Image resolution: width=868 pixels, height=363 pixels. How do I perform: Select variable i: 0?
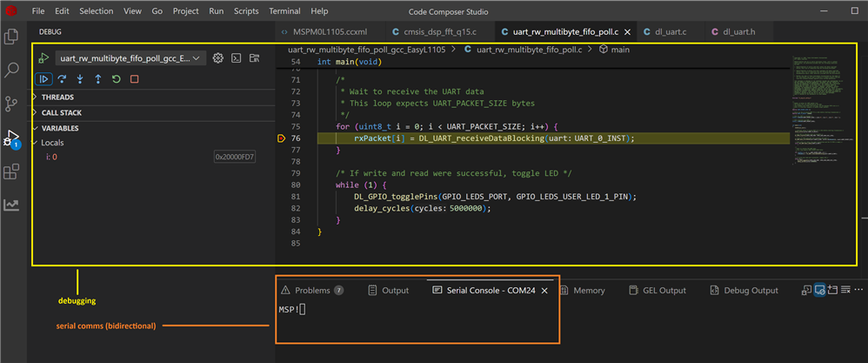tap(51, 157)
